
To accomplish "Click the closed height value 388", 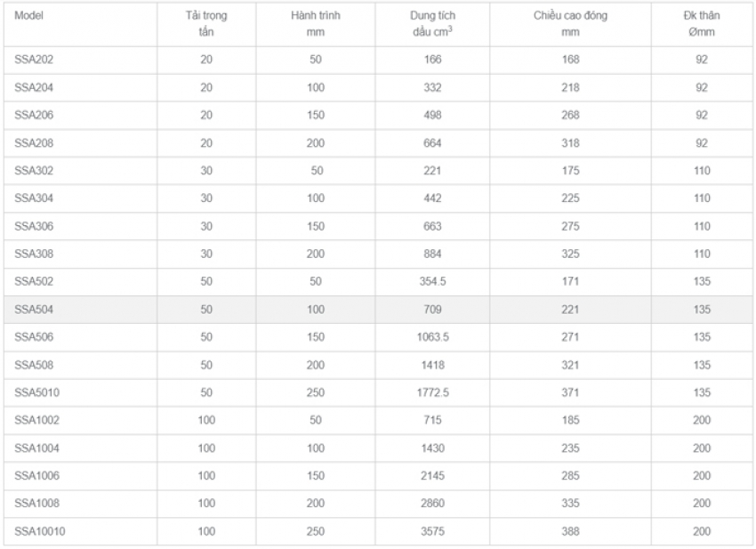I will [x=570, y=531].
